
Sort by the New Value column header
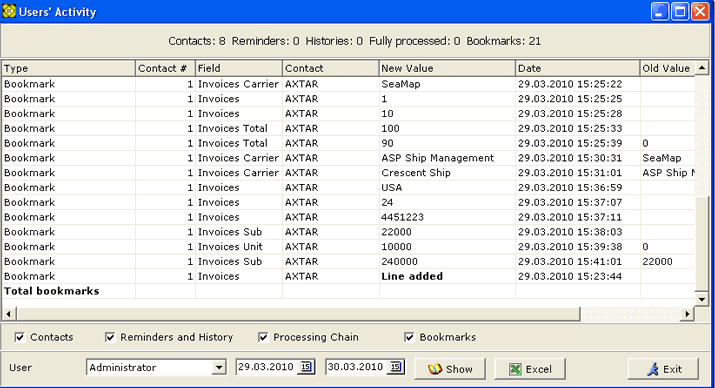tap(447, 68)
